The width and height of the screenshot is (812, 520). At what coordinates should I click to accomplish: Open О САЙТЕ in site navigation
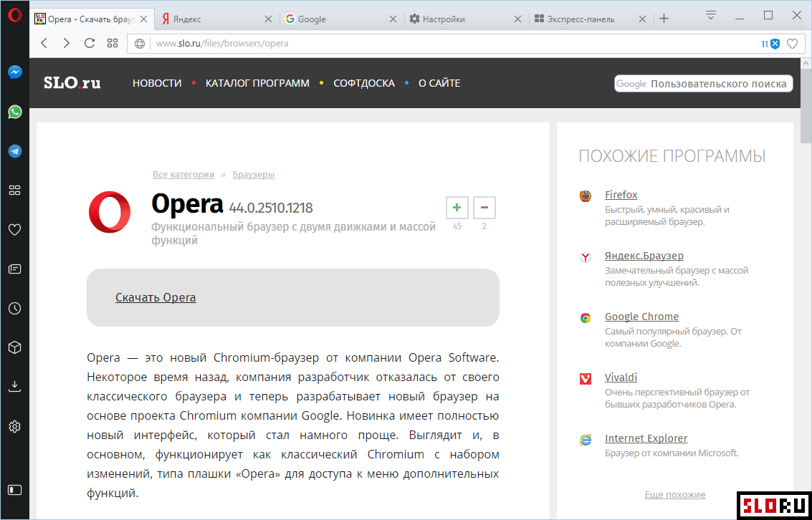(x=439, y=83)
